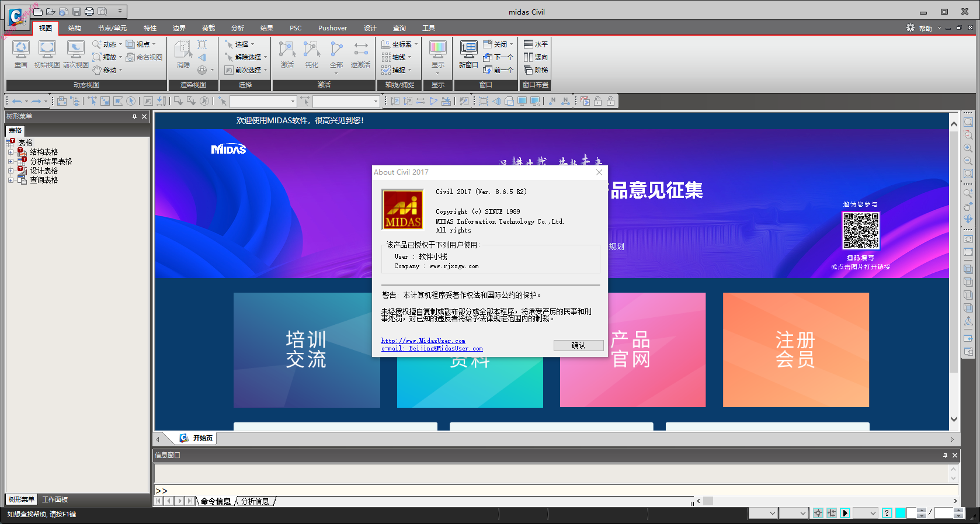The width and height of the screenshot is (980, 524).
Task: Click the new file icon in title bar
Action: pos(38,11)
